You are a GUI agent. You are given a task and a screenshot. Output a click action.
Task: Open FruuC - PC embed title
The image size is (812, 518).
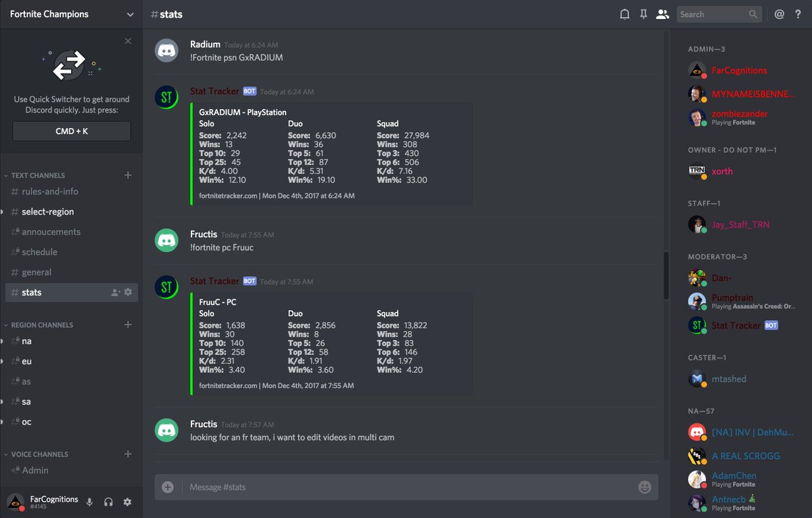[217, 302]
